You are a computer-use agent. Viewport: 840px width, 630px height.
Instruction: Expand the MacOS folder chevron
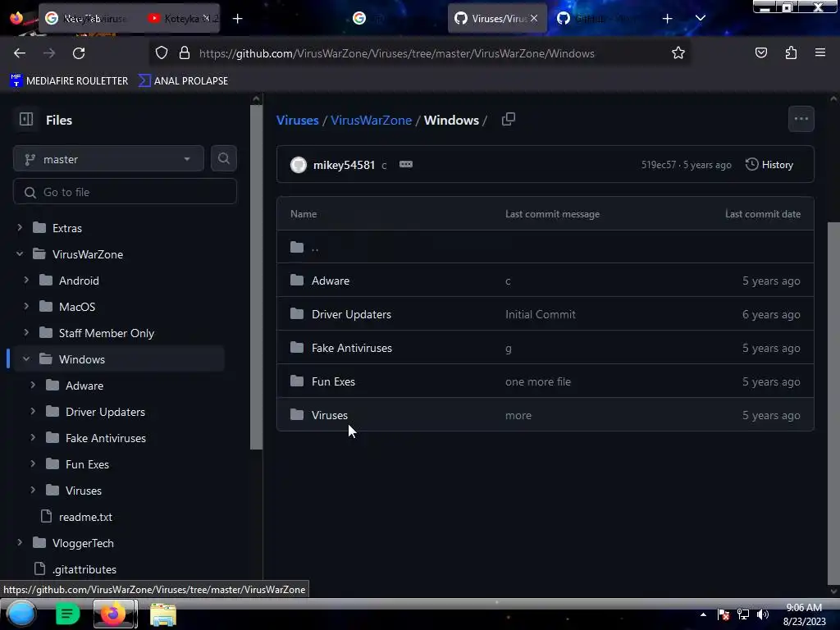click(x=26, y=307)
